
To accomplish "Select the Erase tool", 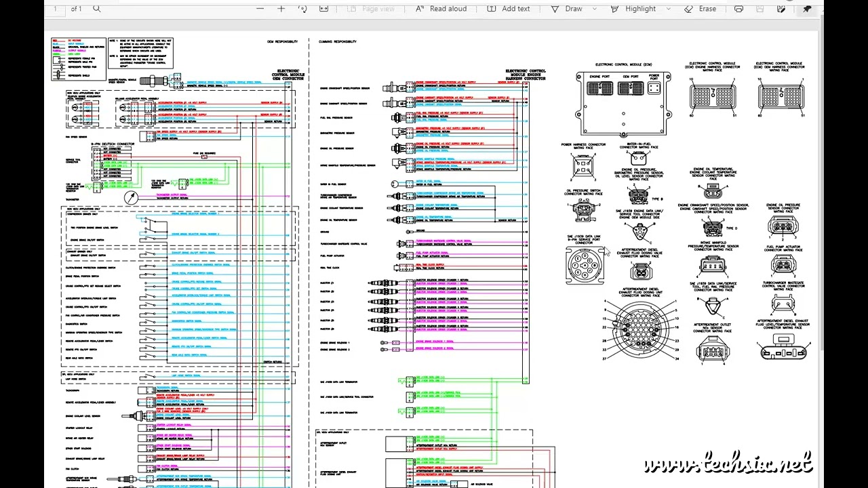I will pos(701,8).
